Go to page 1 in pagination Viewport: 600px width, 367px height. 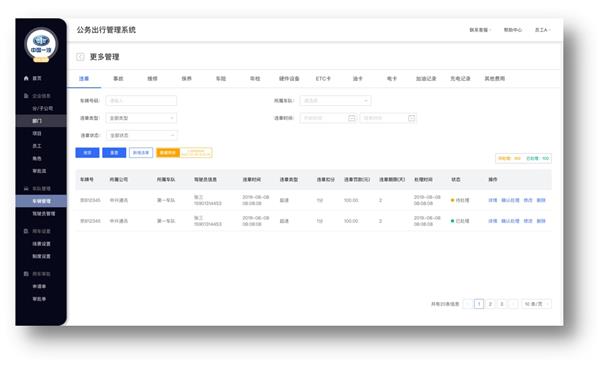(x=479, y=304)
